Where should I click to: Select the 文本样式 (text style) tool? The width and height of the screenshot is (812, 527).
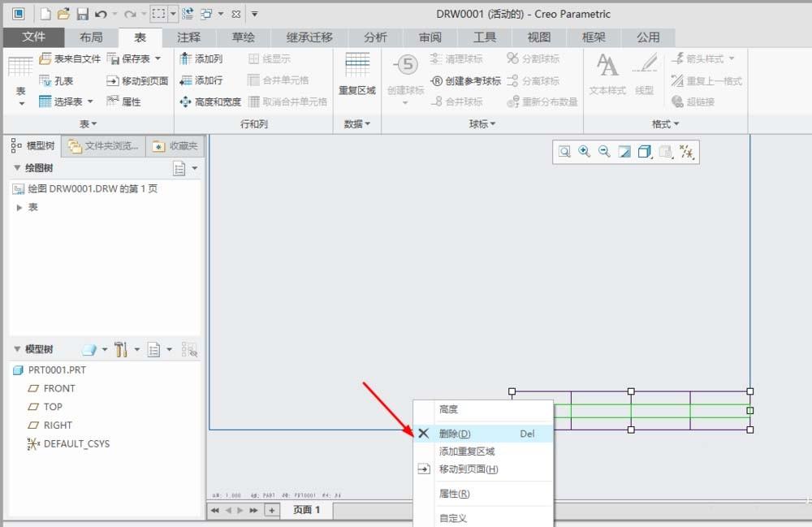[607, 73]
